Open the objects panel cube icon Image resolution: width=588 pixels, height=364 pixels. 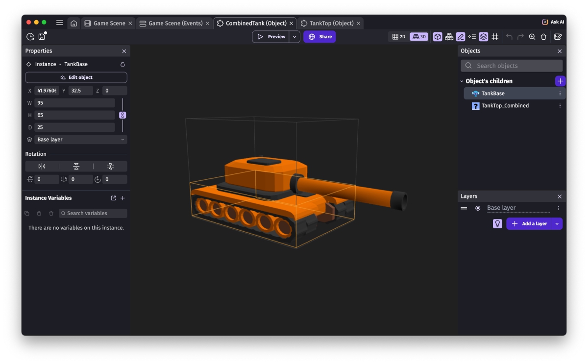(x=437, y=37)
